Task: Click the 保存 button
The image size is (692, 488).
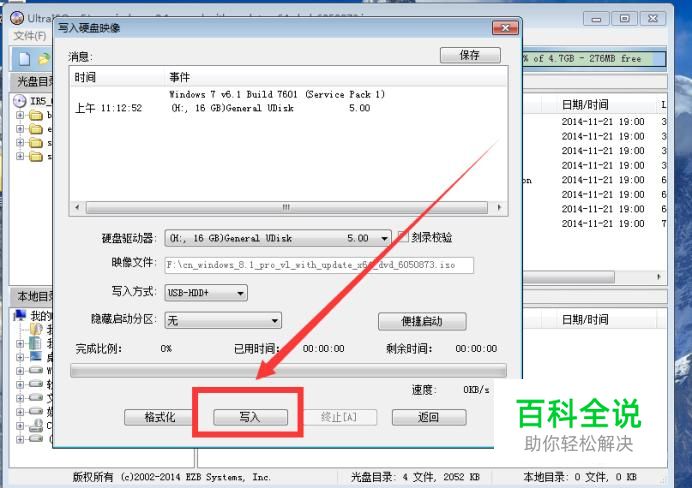Action: tap(470, 55)
